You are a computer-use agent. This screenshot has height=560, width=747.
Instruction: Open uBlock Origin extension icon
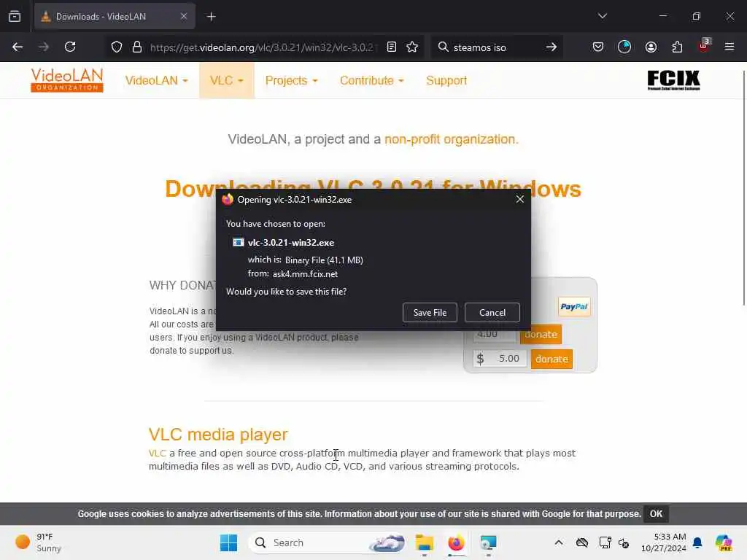[704, 46]
